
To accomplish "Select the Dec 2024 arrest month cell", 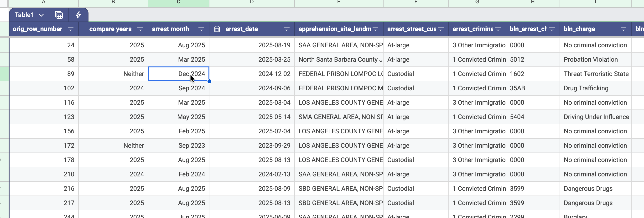I will pyautogui.click(x=178, y=74).
